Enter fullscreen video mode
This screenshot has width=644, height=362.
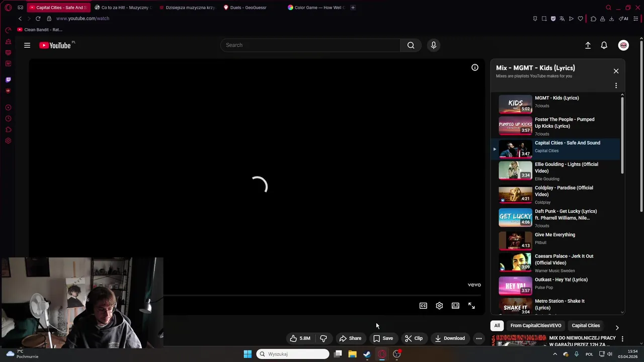click(x=471, y=306)
